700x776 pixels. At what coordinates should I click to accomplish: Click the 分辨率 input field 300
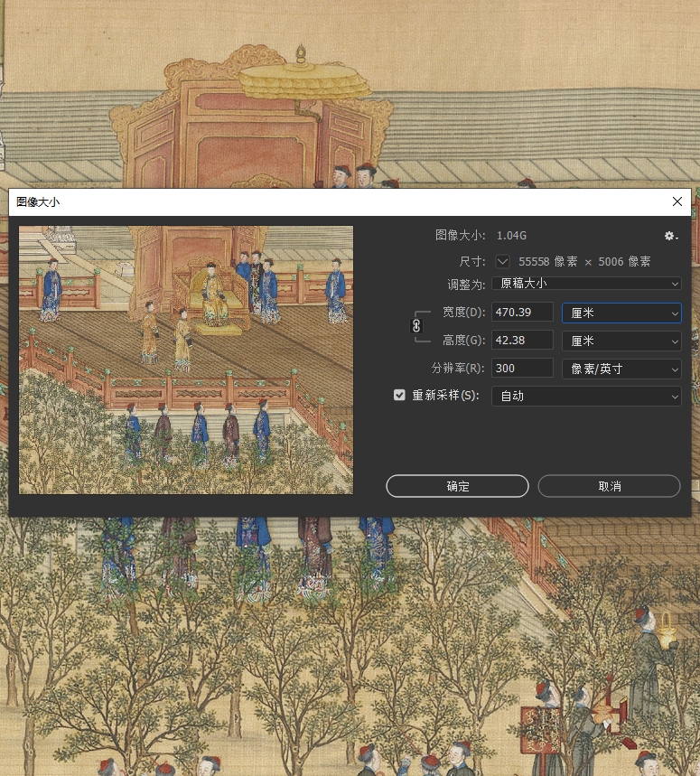[522, 369]
